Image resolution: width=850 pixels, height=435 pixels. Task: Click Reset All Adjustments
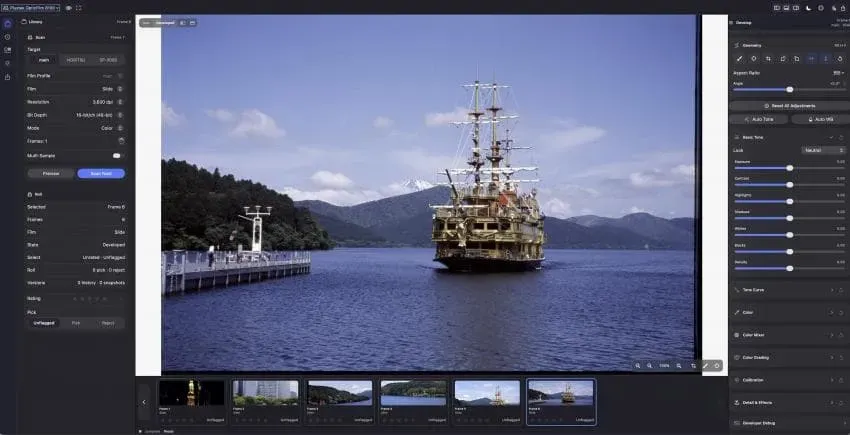tap(789, 106)
